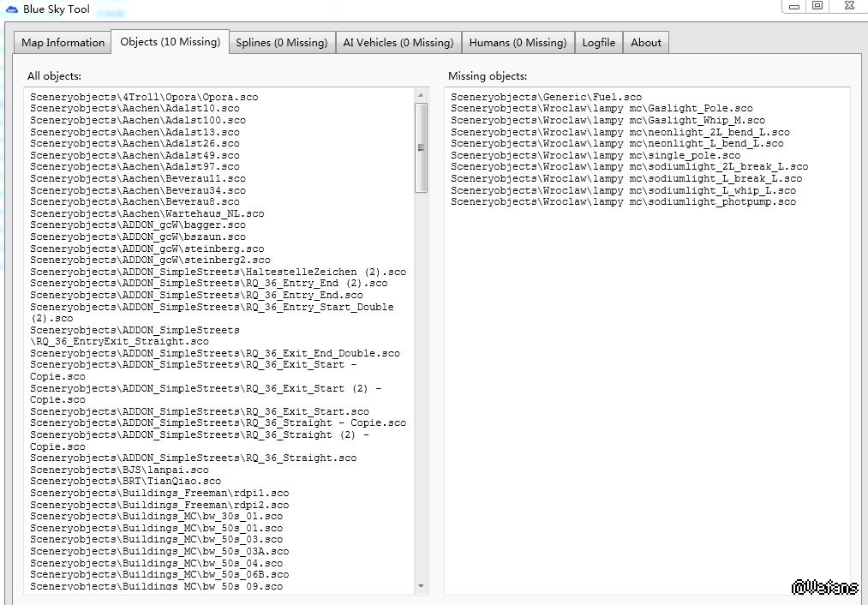Select missing Gaslight_Pole.sco entry
This screenshot has height=605, width=868.
[x=602, y=109]
